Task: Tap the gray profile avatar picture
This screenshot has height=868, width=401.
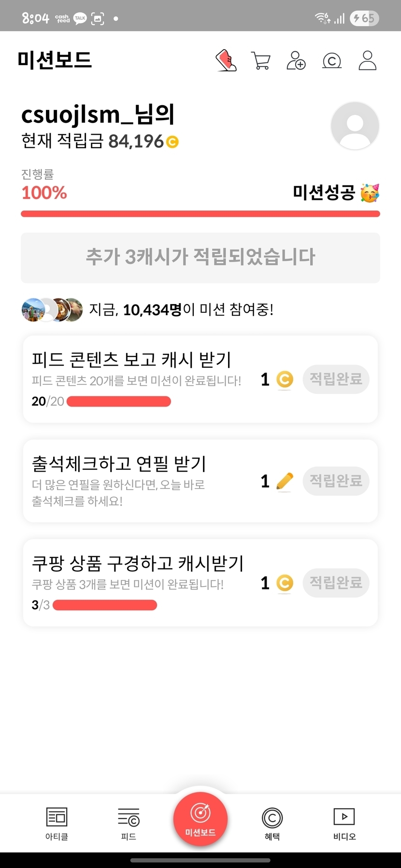Action: (x=355, y=126)
